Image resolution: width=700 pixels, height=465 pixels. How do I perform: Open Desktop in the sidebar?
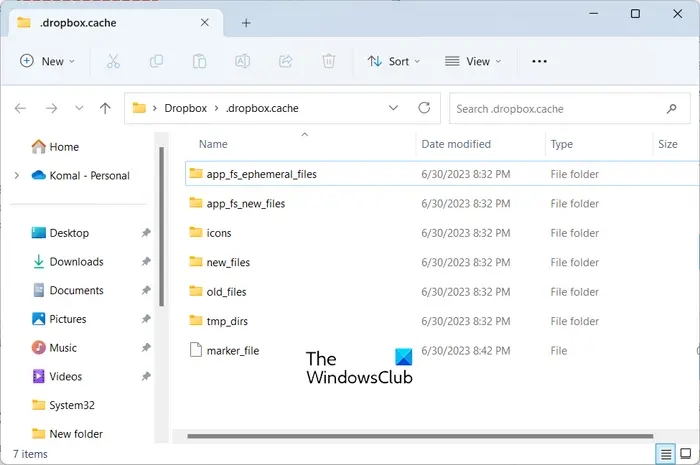tap(60, 233)
